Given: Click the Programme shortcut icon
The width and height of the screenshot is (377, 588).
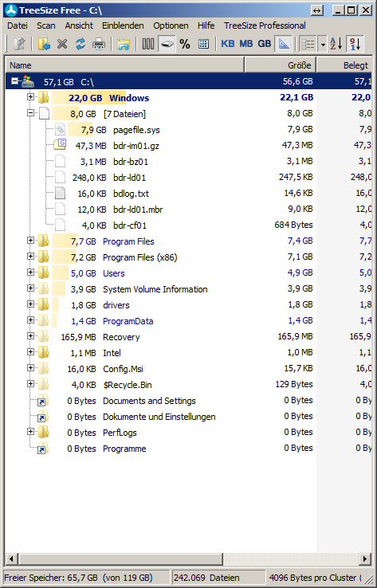Looking at the screenshot, I should coord(43,449).
